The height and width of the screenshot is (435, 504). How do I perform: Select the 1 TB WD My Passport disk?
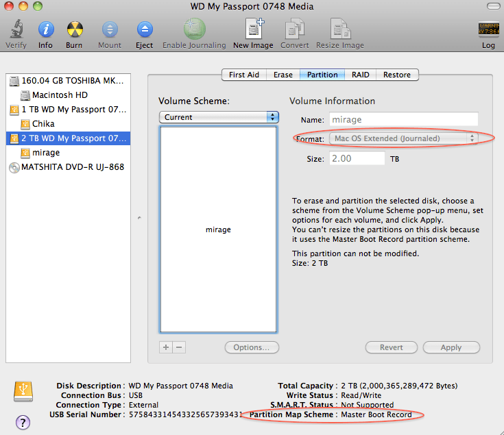pos(68,110)
